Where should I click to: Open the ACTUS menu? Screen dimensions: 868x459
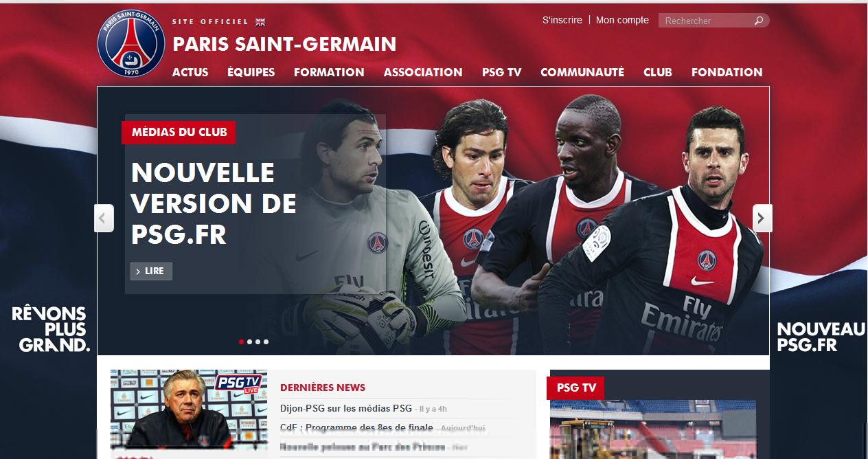190,72
